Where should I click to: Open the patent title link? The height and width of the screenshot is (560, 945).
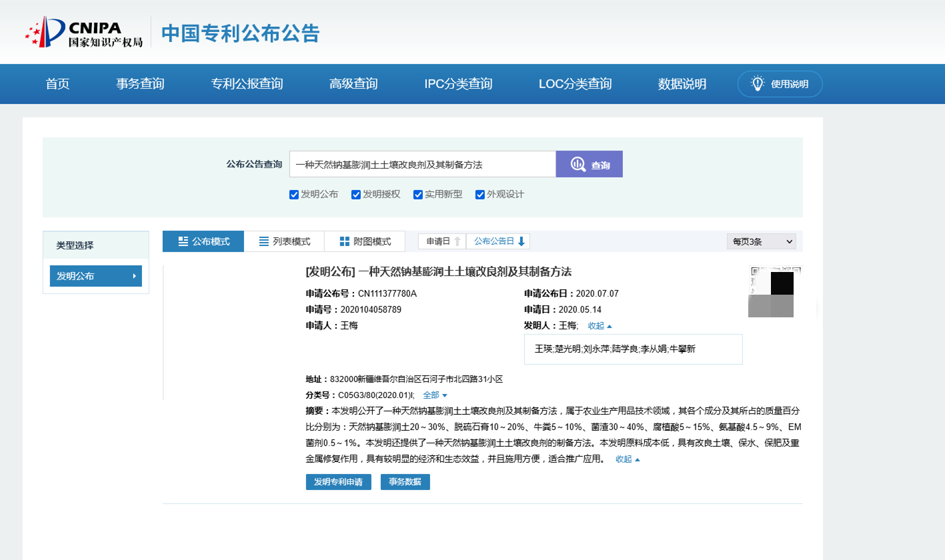pyautogui.click(x=439, y=272)
